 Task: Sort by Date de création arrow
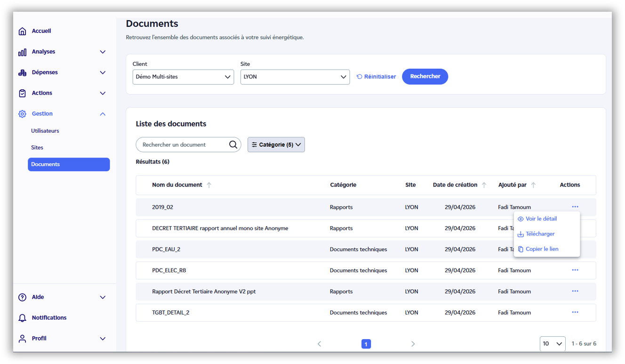click(x=484, y=185)
